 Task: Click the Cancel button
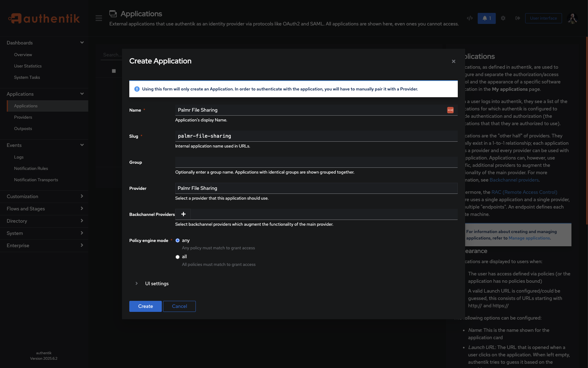coord(179,306)
